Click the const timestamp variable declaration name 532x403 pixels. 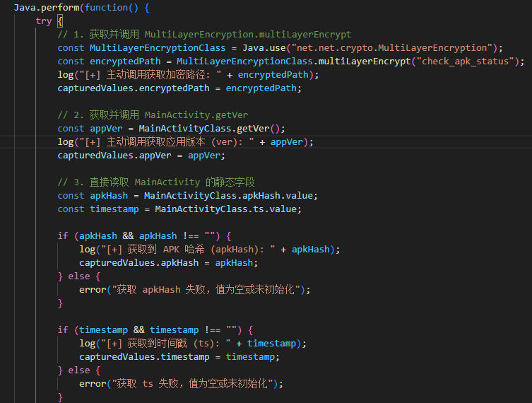pyautogui.click(x=114, y=209)
